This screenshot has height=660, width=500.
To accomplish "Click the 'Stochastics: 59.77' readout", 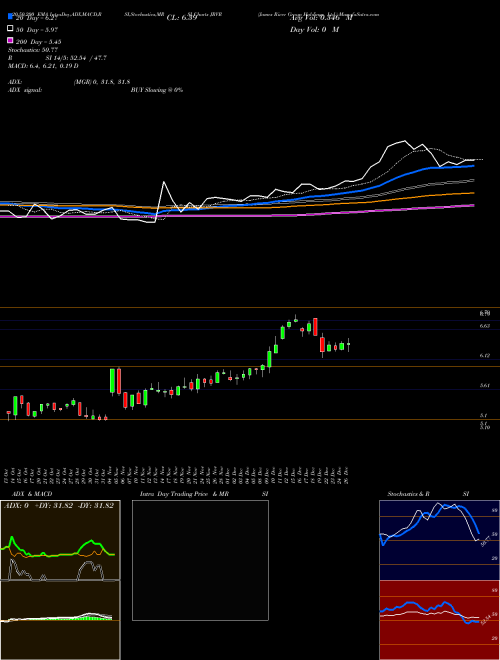I will coord(33,50).
